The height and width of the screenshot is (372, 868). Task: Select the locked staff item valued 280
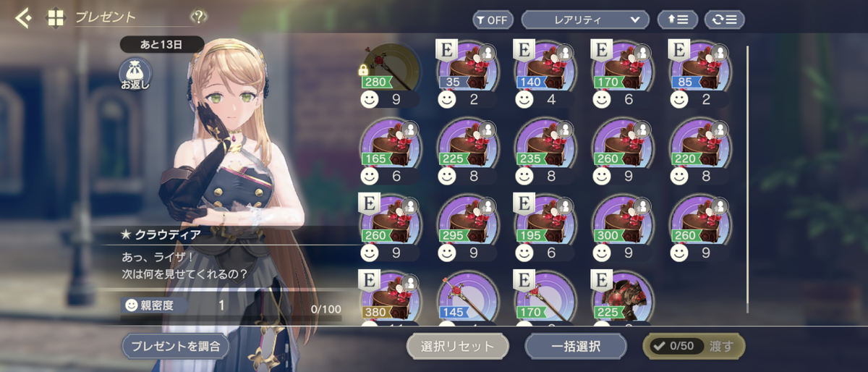pyautogui.click(x=391, y=73)
